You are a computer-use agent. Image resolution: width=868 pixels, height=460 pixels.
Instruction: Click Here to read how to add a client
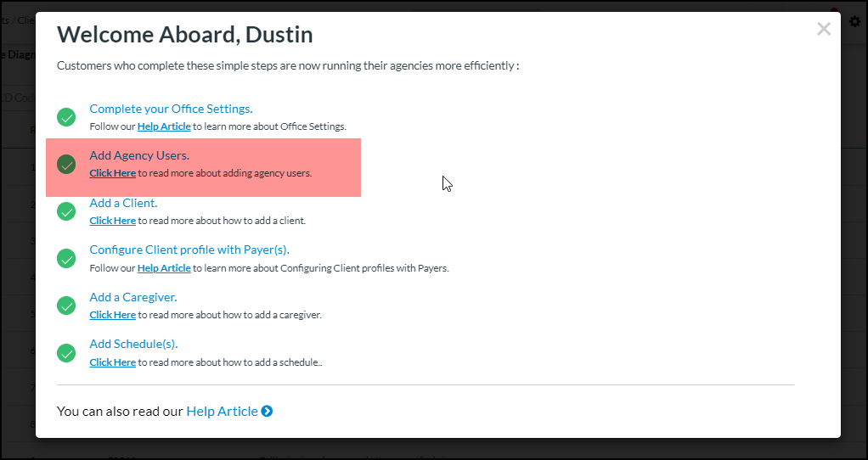[113, 221]
